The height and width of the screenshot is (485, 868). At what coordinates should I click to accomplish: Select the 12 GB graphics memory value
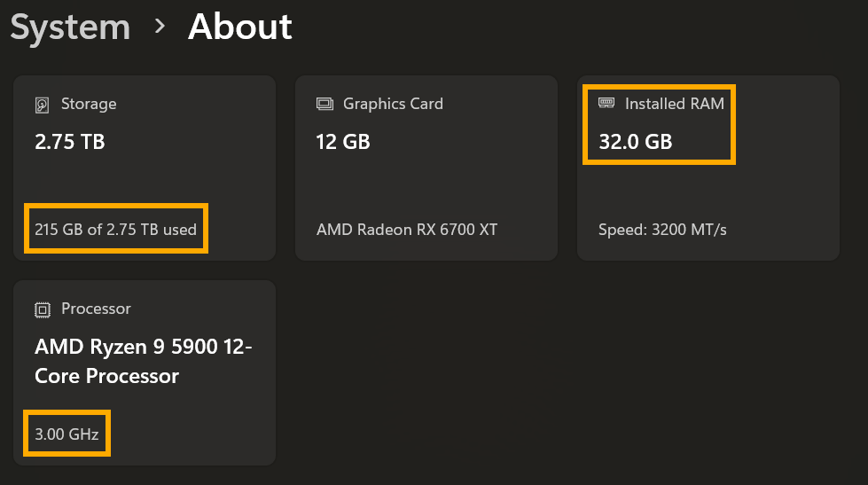tap(343, 141)
